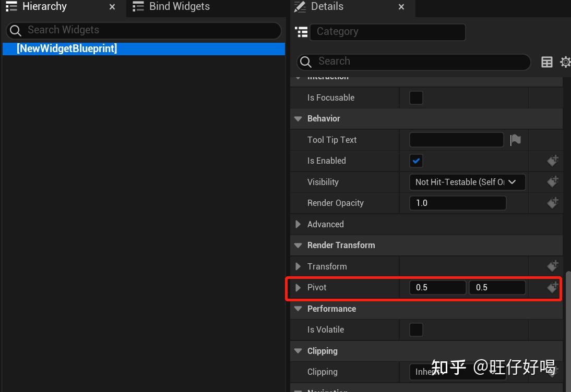Expand the Transform row under Render Transform
The height and width of the screenshot is (392, 571).
tap(298, 266)
